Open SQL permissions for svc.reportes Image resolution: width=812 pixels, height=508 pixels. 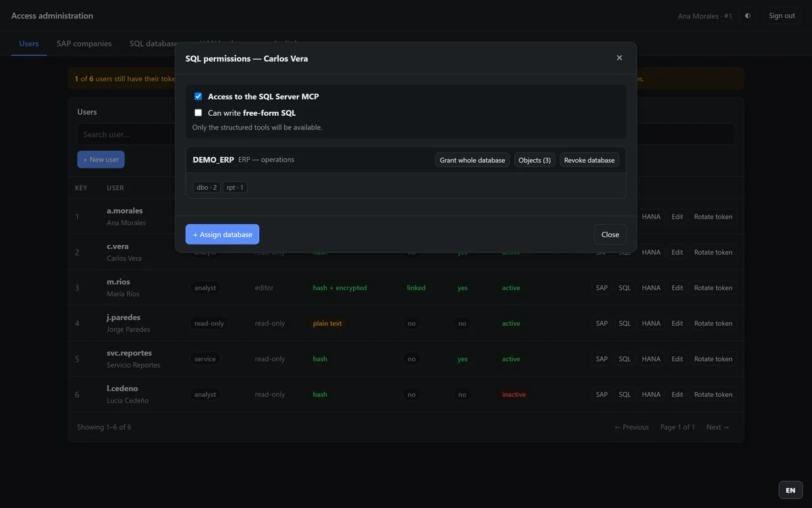point(625,359)
